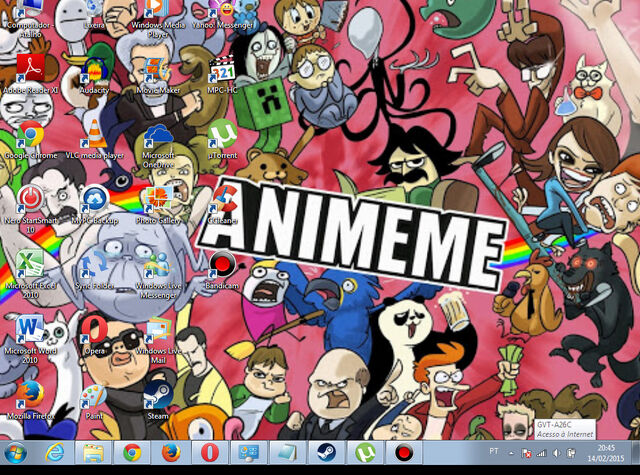This screenshot has height=475, width=640.
Task: Open the PT language indicator
Action: (x=494, y=451)
